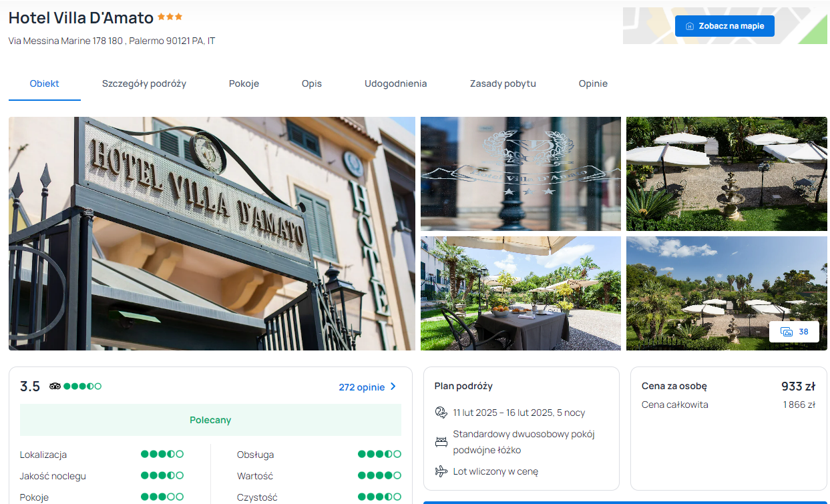Screen dimensions: 830x504
Task: Go to the Opis tab
Action: pyautogui.click(x=312, y=83)
